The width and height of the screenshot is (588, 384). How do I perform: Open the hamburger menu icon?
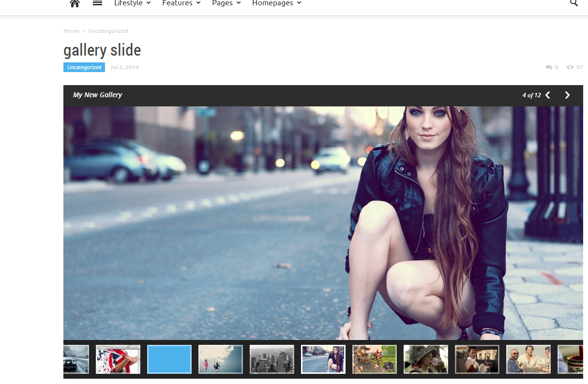[x=97, y=3]
